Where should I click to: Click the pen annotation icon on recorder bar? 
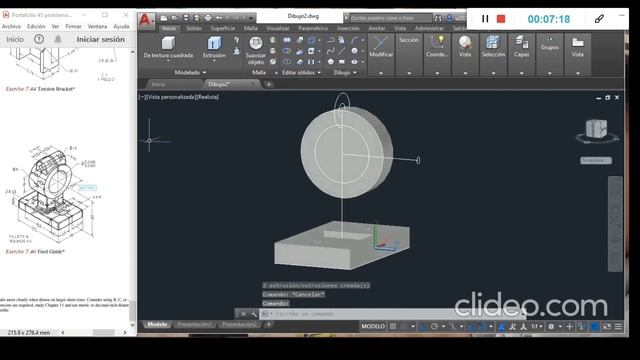click(599, 19)
